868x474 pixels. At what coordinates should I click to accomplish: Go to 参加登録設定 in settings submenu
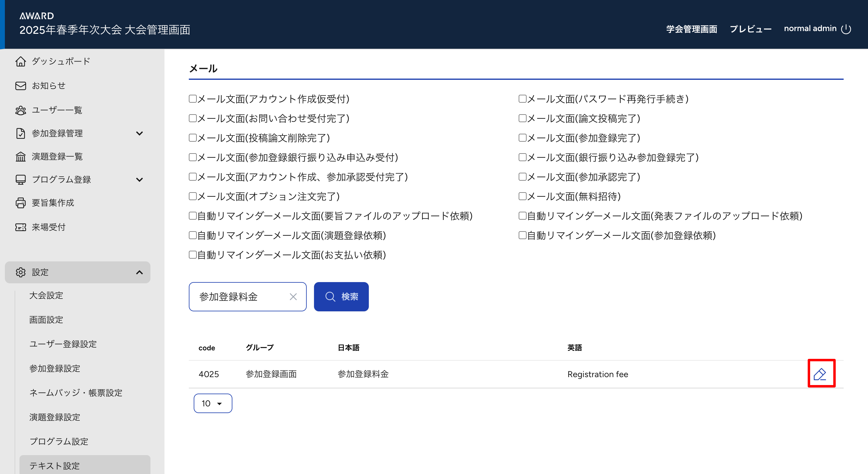55,369
